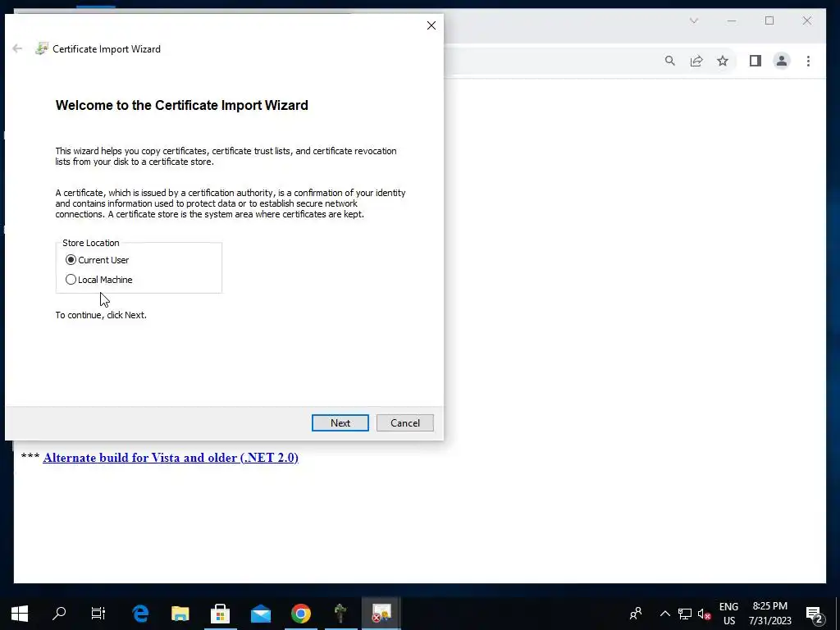Open File Explorer from taskbar
This screenshot has width=840, height=630.
[x=180, y=614]
